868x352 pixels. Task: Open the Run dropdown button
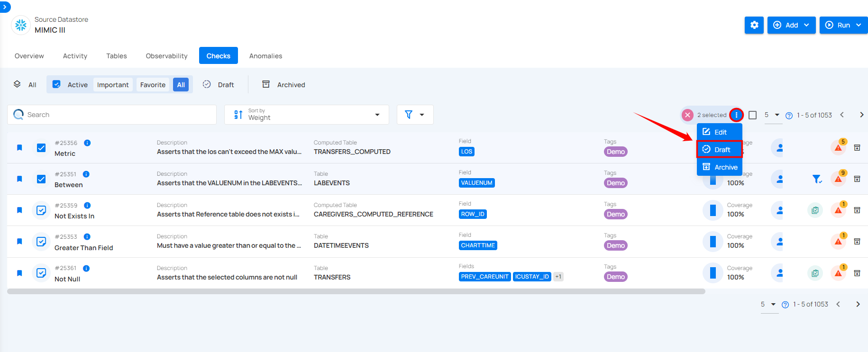[843, 25]
